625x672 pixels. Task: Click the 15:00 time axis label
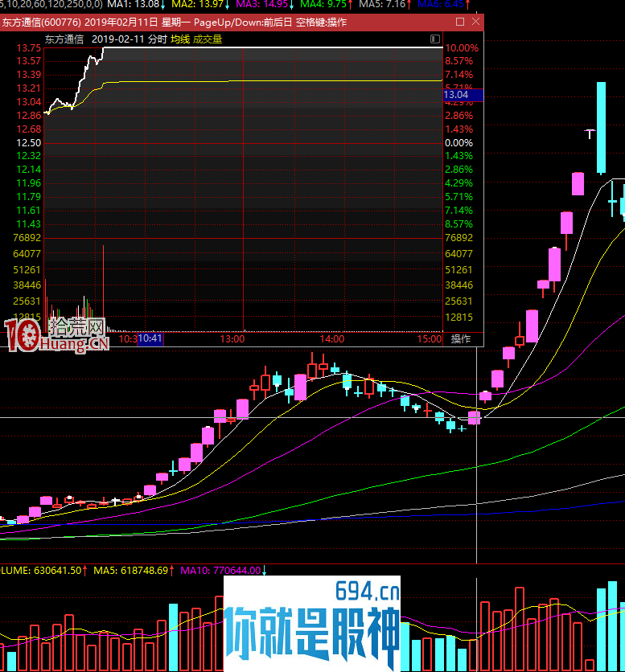pos(430,339)
